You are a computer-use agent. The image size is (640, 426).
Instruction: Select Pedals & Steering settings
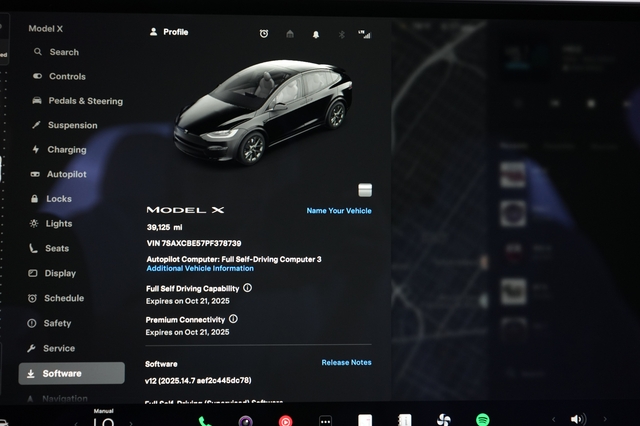pyautogui.click(x=78, y=101)
